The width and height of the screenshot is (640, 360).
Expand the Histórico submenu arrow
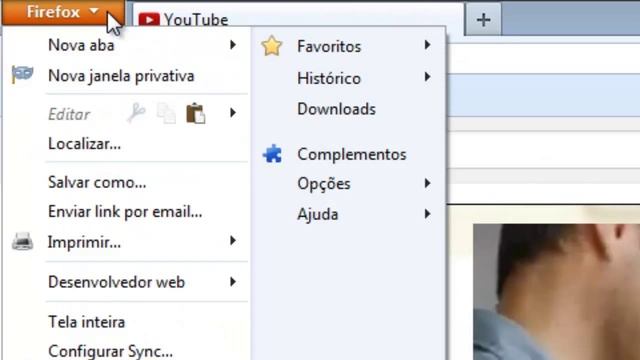coord(427,76)
